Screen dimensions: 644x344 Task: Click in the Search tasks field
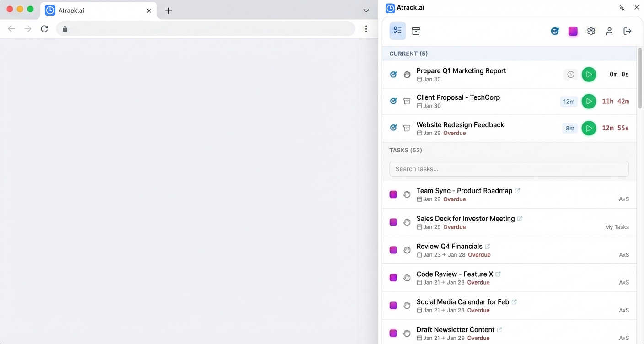[509, 169]
